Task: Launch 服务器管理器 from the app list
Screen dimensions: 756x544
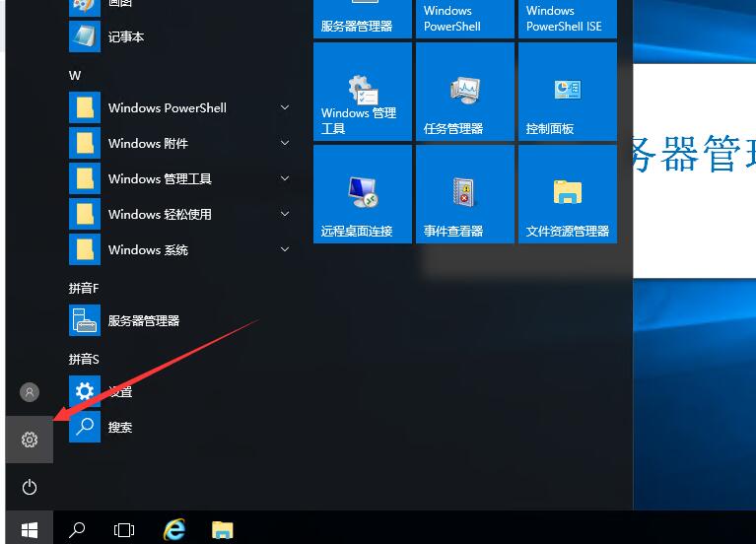Action: coord(180,320)
